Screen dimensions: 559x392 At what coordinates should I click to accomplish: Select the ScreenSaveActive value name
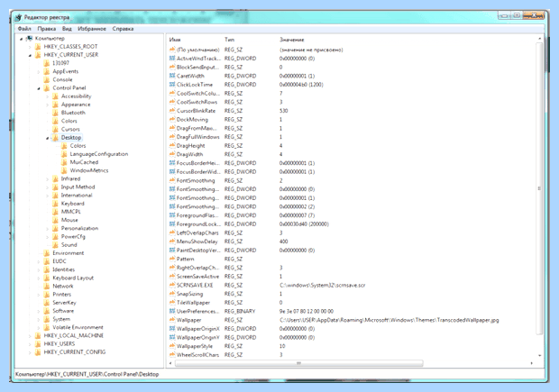[x=197, y=277]
